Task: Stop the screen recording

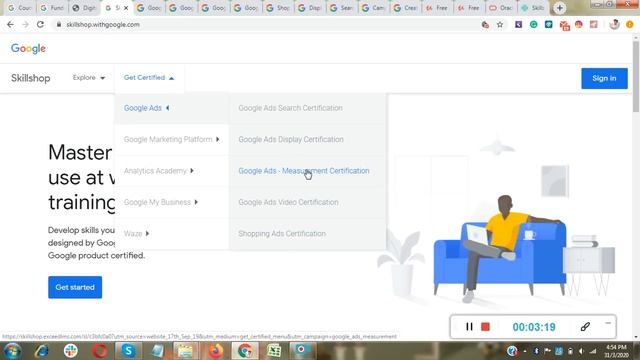Action: 485,327
